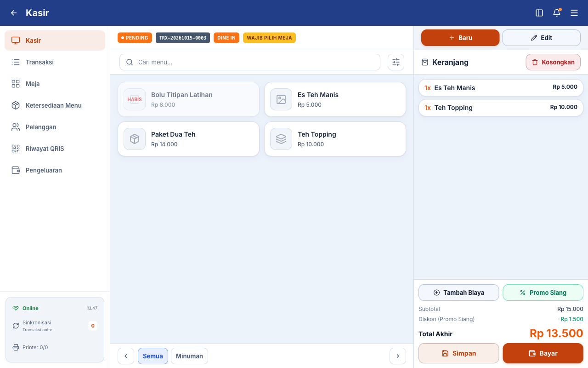The width and height of the screenshot is (588, 368).
Task: Open menu filter options icon
Action: point(396,62)
